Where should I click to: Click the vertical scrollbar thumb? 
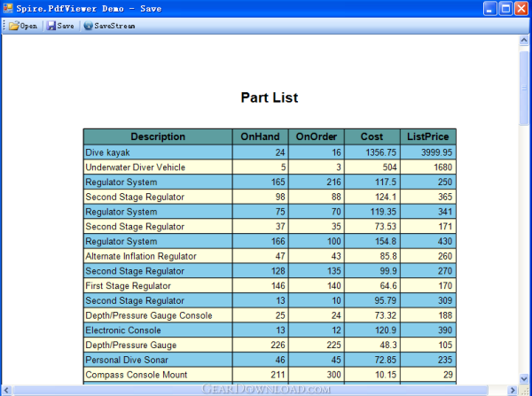[x=524, y=89]
